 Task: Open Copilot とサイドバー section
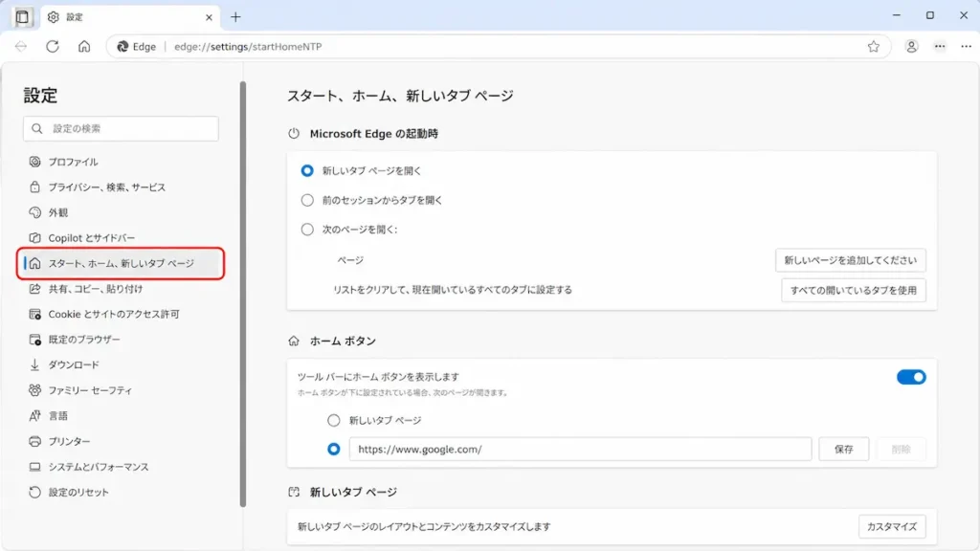[121, 238]
